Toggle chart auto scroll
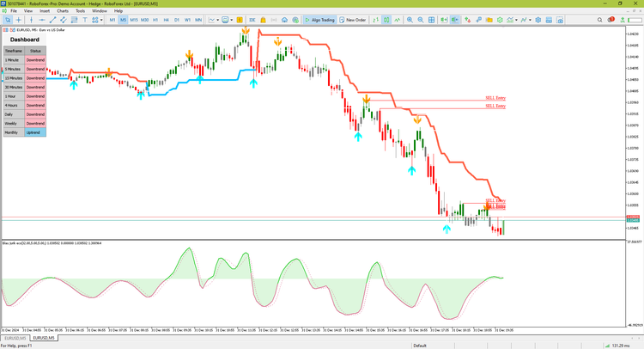 click(x=445, y=20)
